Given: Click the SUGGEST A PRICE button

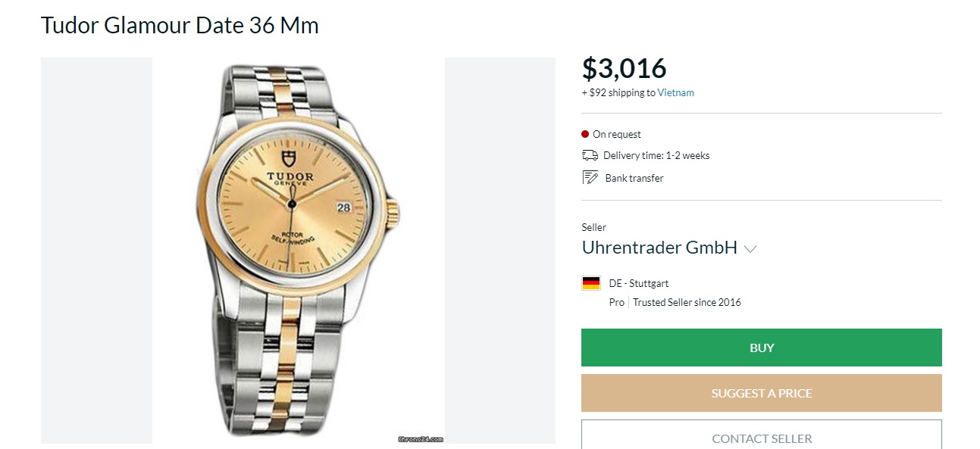Looking at the screenshot, I should click(x=761, y=393).
